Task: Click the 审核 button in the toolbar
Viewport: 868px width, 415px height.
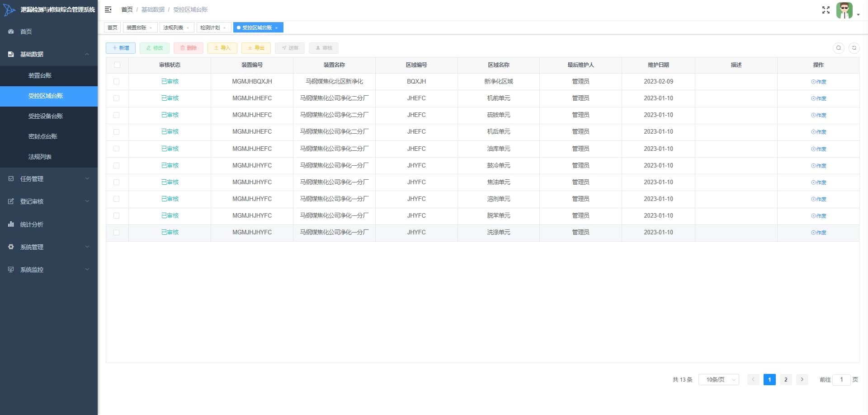Action: pos(324,48)
